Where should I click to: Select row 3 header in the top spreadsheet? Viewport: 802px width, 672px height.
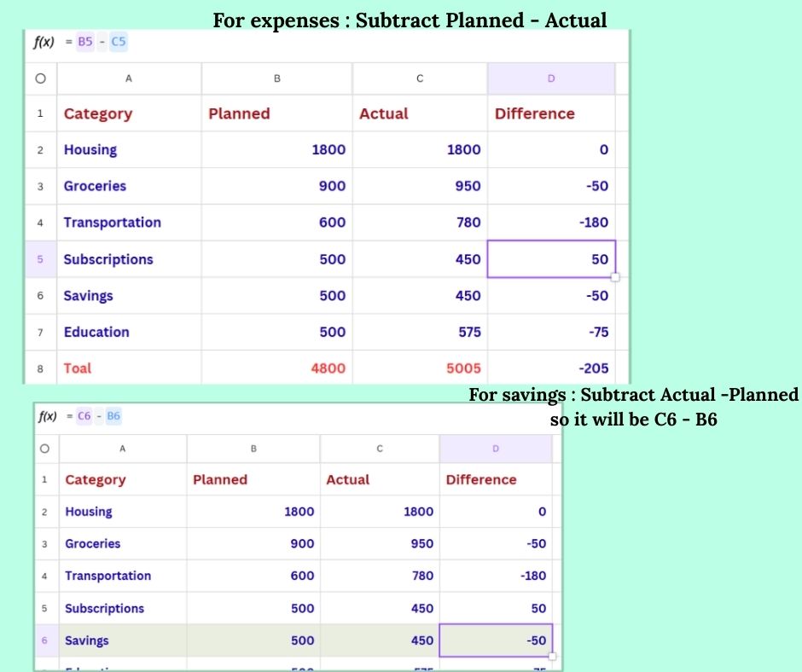[x=40, y=186]
